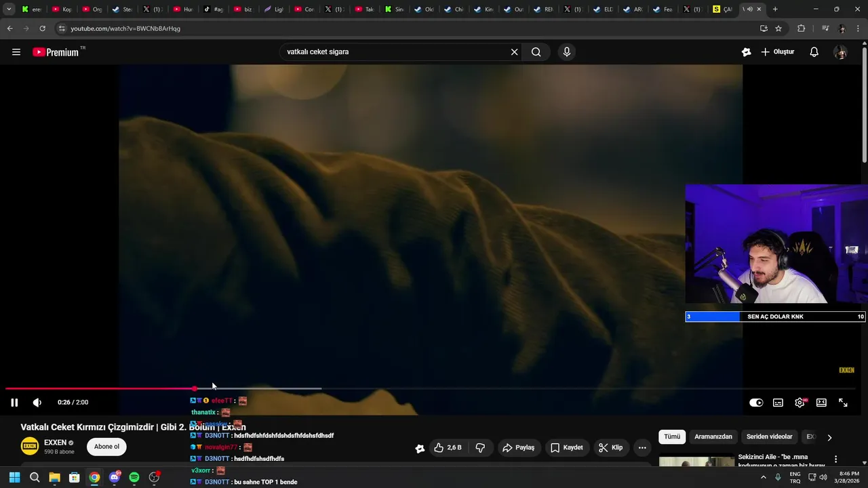The height and width of the screenshot is (488, 868).
Task: Open a new browser tab
Action: (x=775, y=9)
